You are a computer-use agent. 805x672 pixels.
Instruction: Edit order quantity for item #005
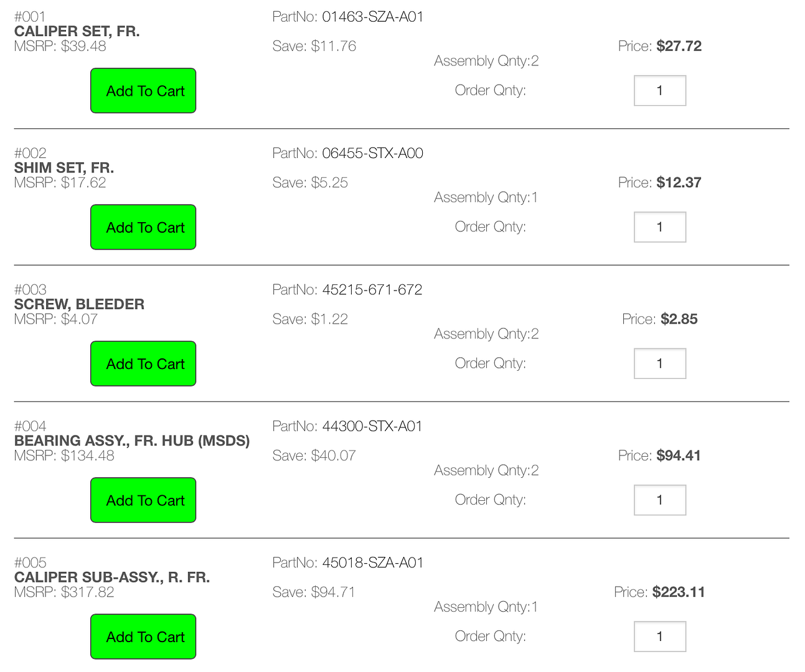[x=660, y=637]
